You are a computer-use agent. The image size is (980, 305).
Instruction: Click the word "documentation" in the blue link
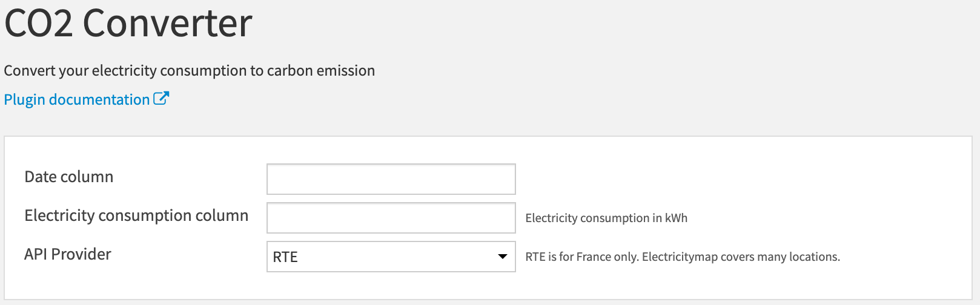point(99,100)
